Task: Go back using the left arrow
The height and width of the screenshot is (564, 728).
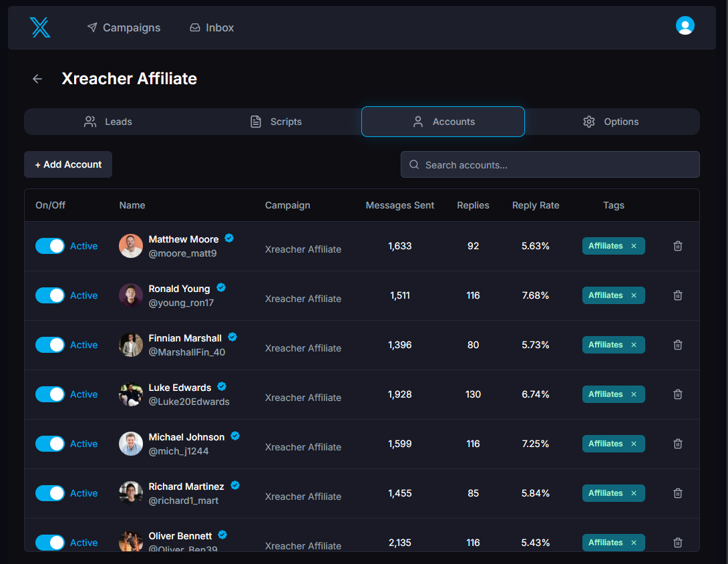Action: point(37,79)
